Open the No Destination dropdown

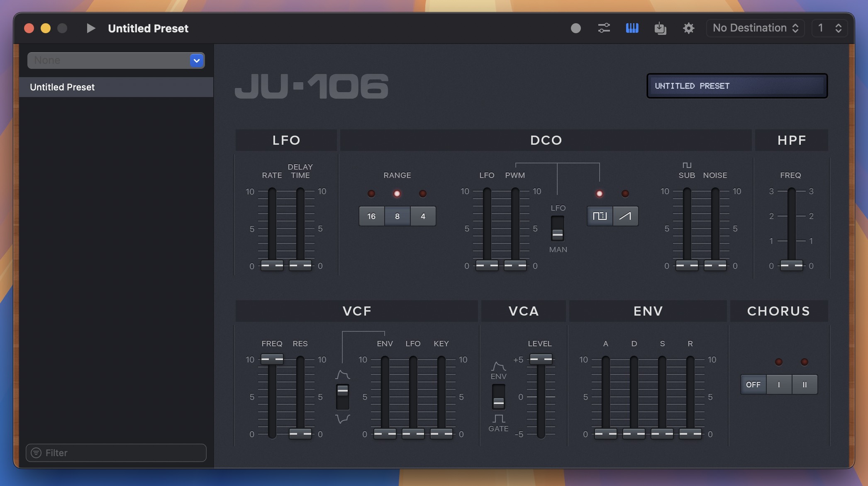[x=755, y=28]
